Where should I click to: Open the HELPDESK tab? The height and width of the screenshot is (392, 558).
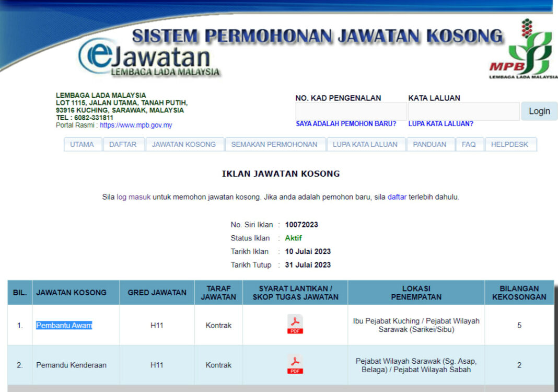pyautogui.click(x=510, y=145)
